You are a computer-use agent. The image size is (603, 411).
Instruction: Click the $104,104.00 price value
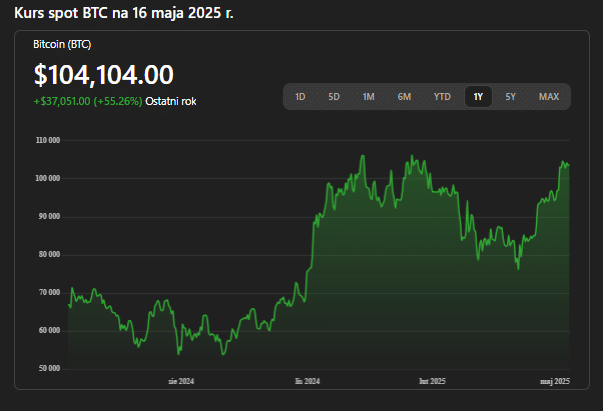click(x=104, y=75)
